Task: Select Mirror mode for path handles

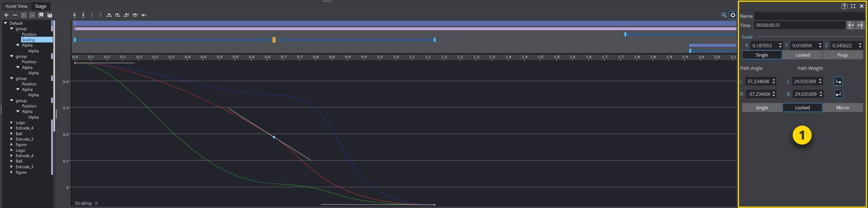Action: coord(842,107)
